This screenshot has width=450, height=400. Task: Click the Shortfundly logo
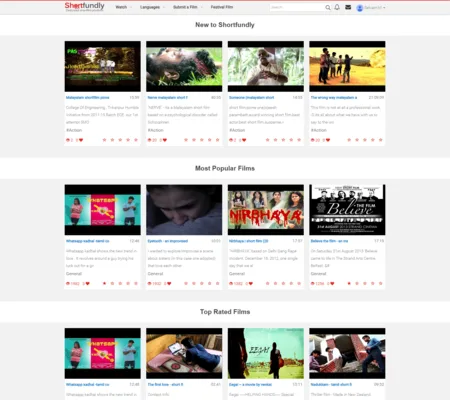click(85, 7)
